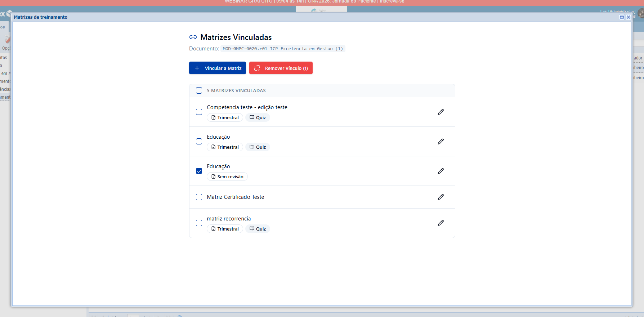
Task: Click the Quiz tag under matriz recorrencia
Action: pos(258,229)
